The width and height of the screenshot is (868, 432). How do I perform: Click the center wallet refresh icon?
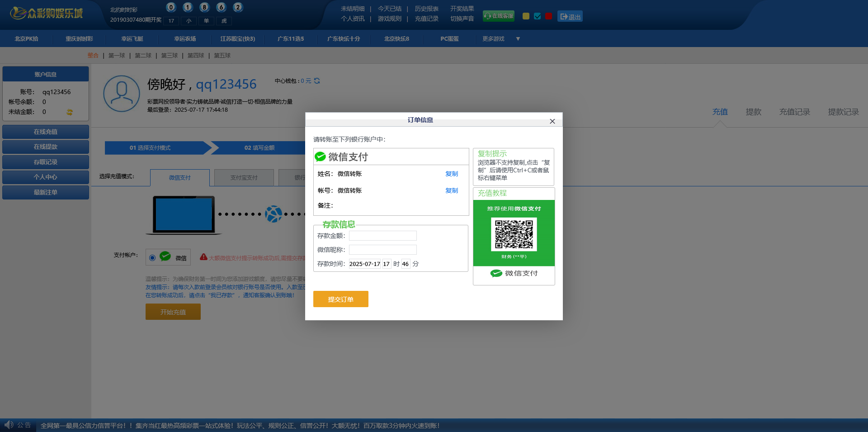point(317,81)
